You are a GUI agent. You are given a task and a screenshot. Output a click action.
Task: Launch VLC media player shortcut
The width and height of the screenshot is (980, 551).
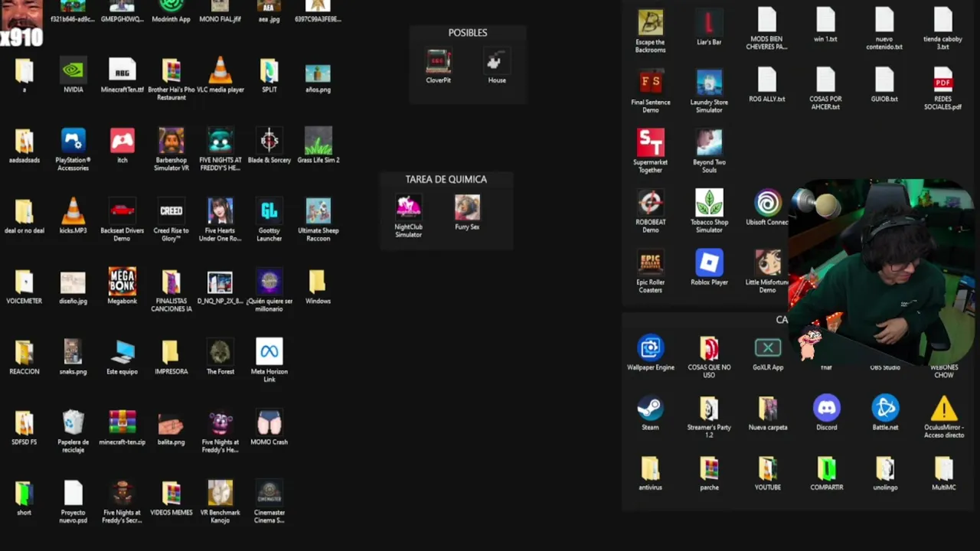[220, 70]
